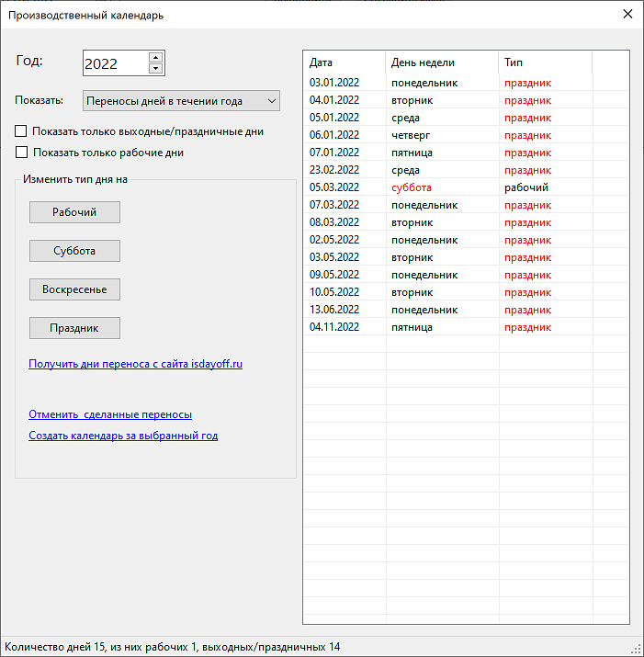Select row dated 06.01.2022

click(x=466, y=135)
